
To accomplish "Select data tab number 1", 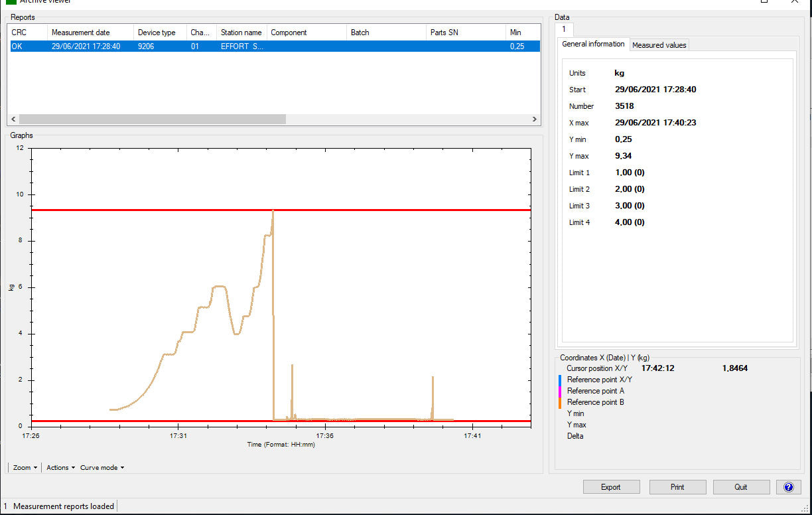I will [564, 29].
